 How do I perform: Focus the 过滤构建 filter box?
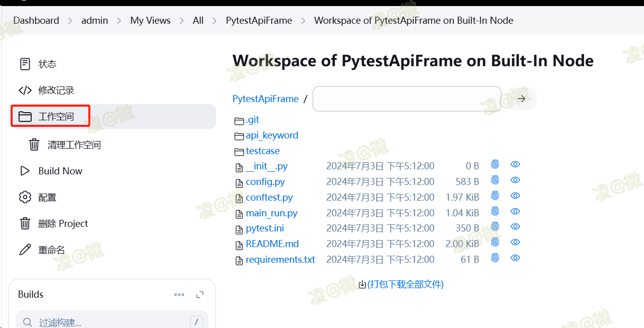106,322
